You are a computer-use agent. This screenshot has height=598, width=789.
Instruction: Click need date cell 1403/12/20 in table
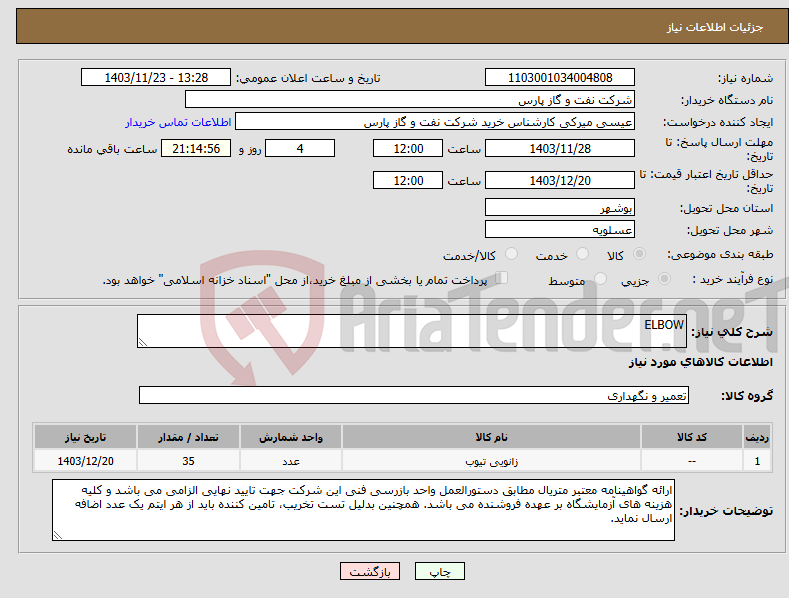(x=86, y=461)
